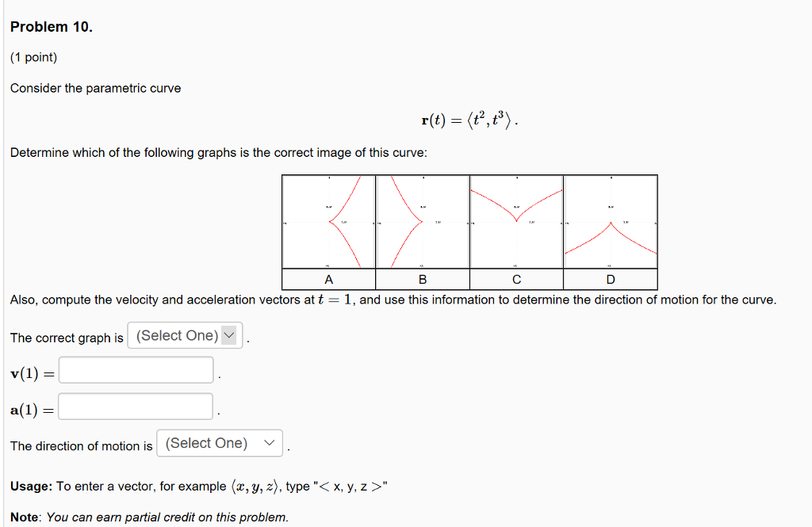Click the v(1) answer input field
The width and height of the screenshot is (812, 527).
click(x=135, y=369)
